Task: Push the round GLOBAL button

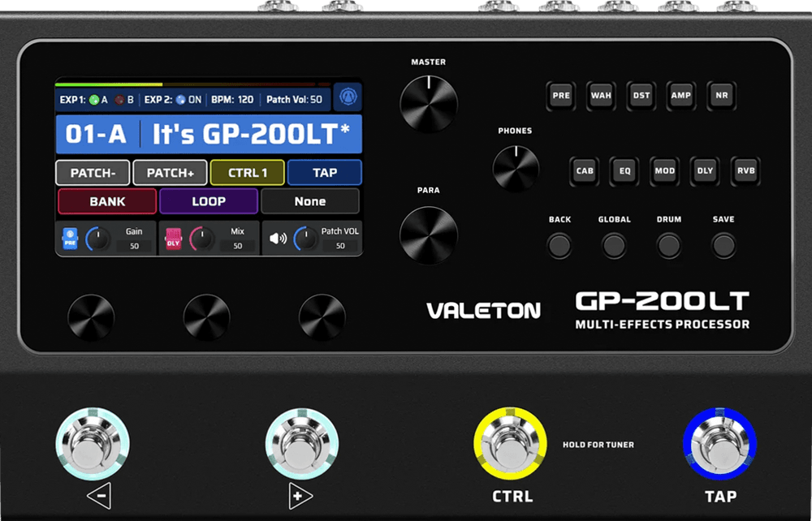Action: click(614, 246)
